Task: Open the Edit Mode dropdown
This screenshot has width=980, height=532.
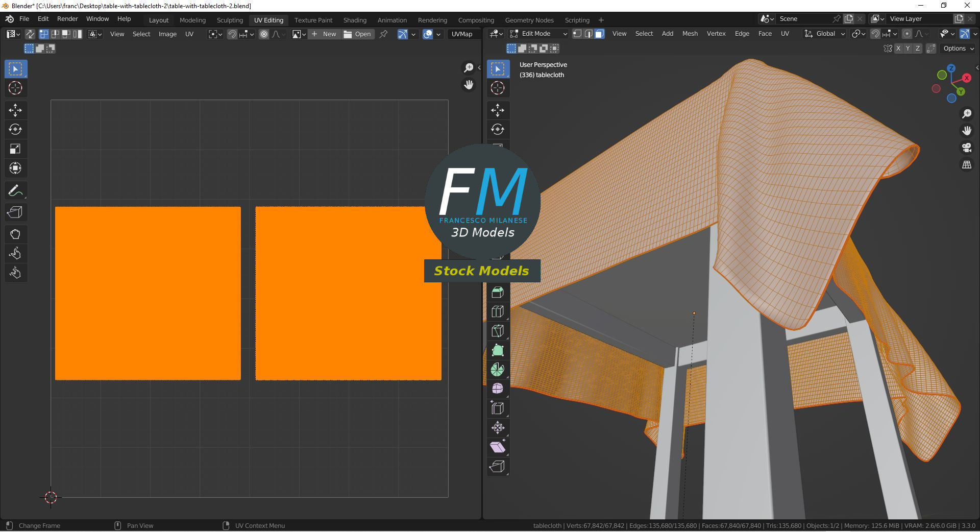Action: (x=538, y=34)
